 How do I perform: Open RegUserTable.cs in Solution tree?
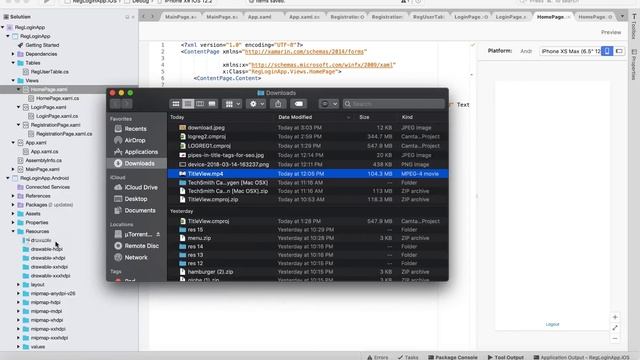49,72
